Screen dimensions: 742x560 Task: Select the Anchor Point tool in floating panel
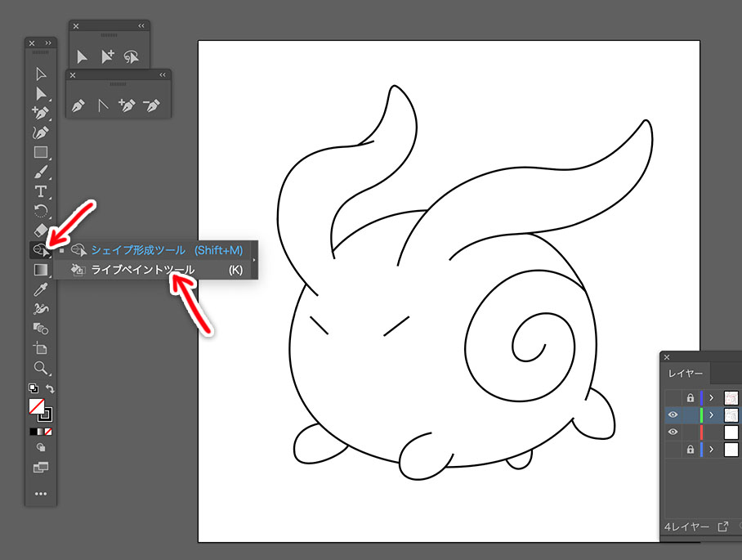103,105
